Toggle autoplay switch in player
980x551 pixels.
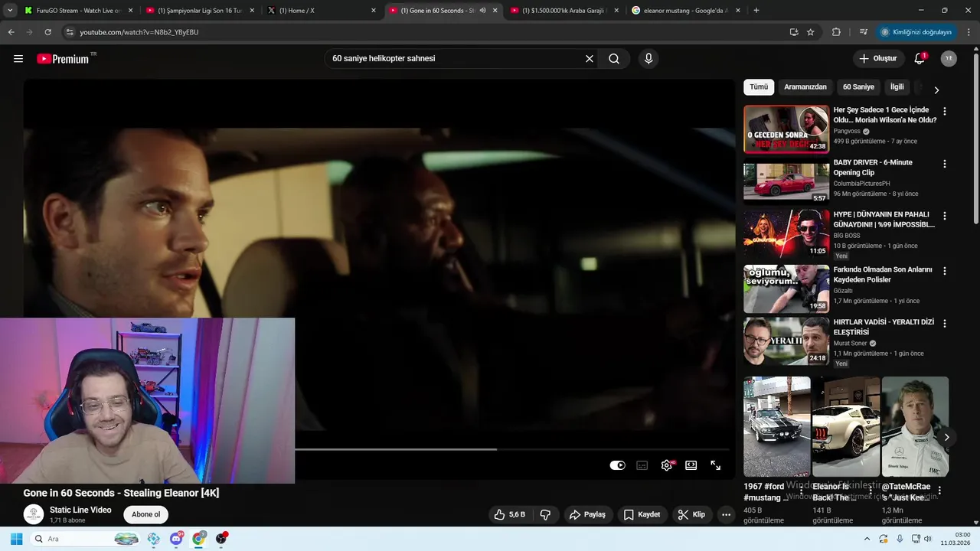(617, 465)
